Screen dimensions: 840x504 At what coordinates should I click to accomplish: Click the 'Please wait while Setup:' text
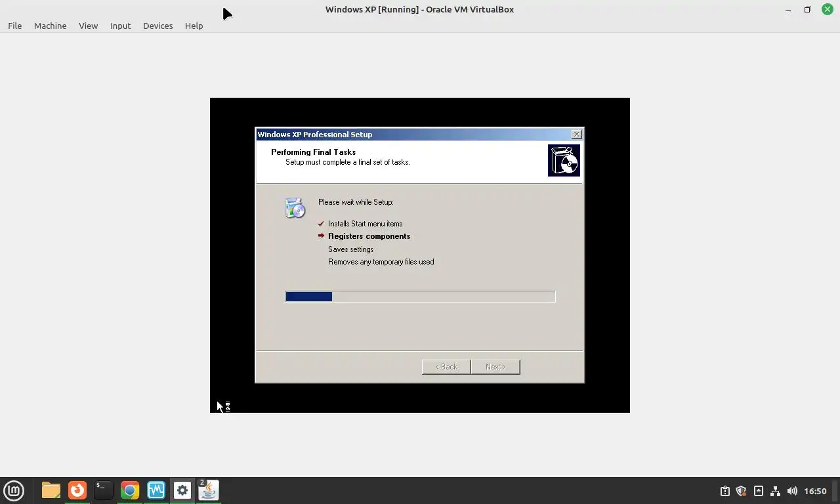(x=356, y=202)
